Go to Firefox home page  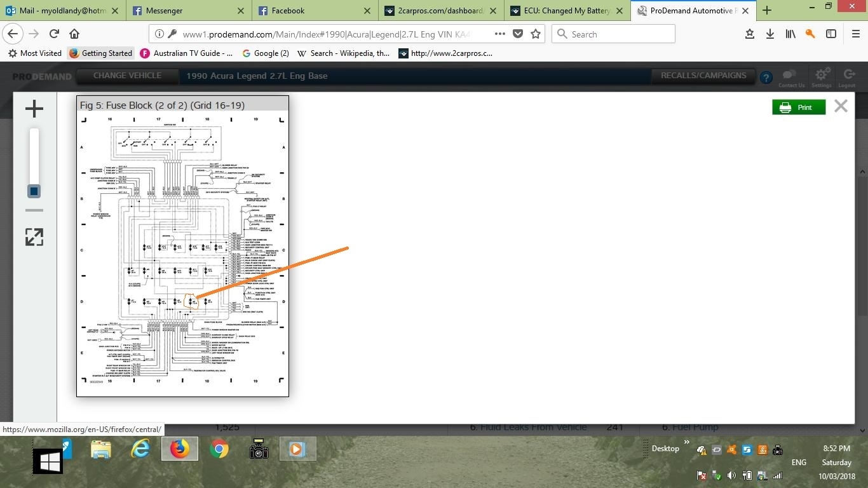point(74,34)
